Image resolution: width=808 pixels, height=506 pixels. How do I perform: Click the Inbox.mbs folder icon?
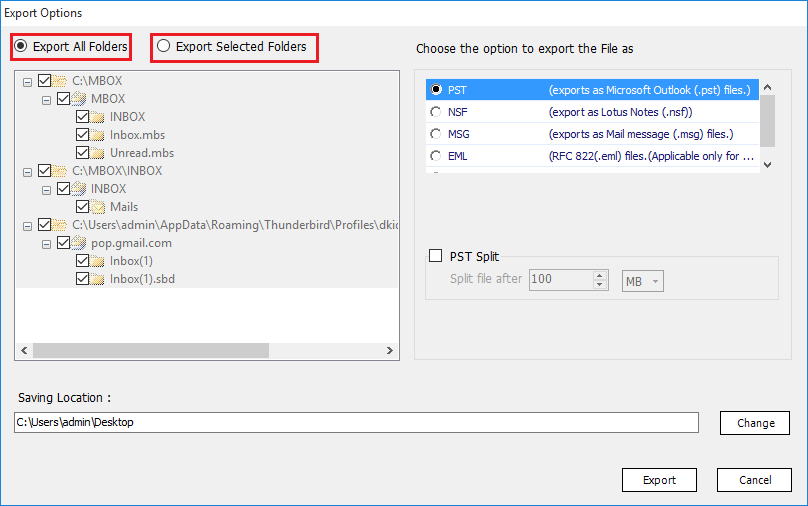pos(97,135)
